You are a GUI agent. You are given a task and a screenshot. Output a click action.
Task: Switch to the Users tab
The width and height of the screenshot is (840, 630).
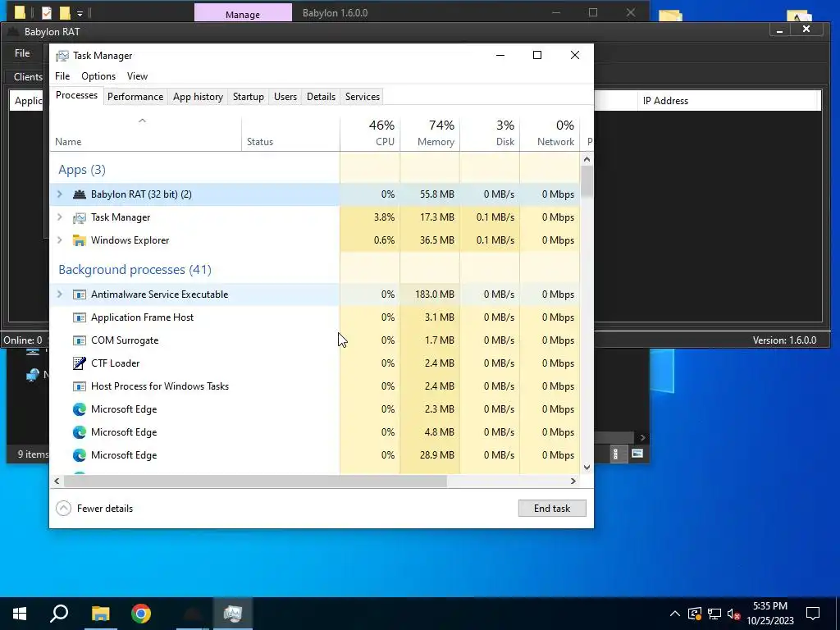point(285,97)
